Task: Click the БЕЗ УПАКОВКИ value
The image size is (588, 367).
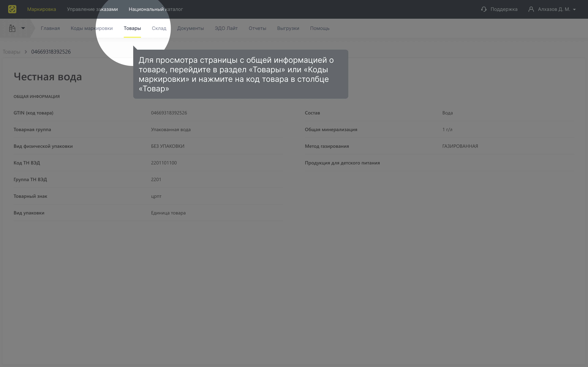Action: (x=168, y=146)
